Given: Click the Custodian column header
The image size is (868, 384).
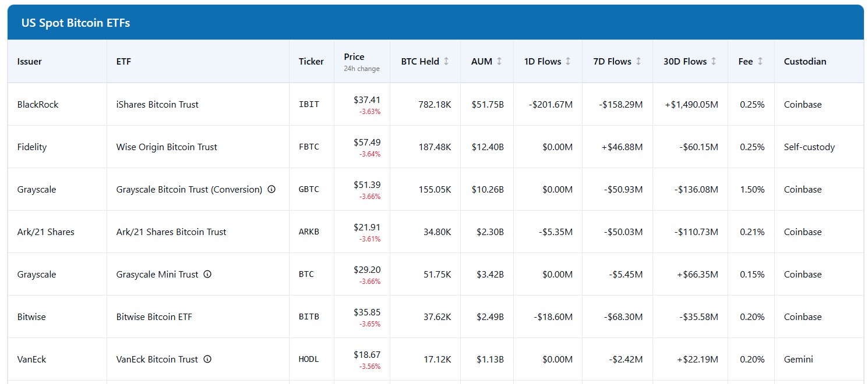Looking at the screenshot, I should (x=805, y=61).
